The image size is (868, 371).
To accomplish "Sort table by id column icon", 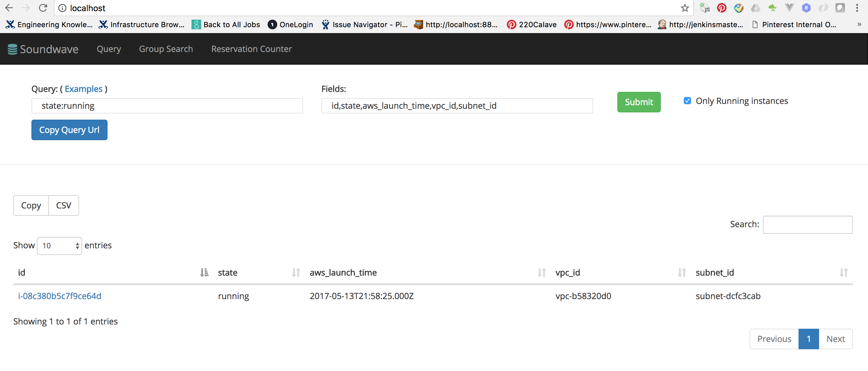I will click(204, 272).
